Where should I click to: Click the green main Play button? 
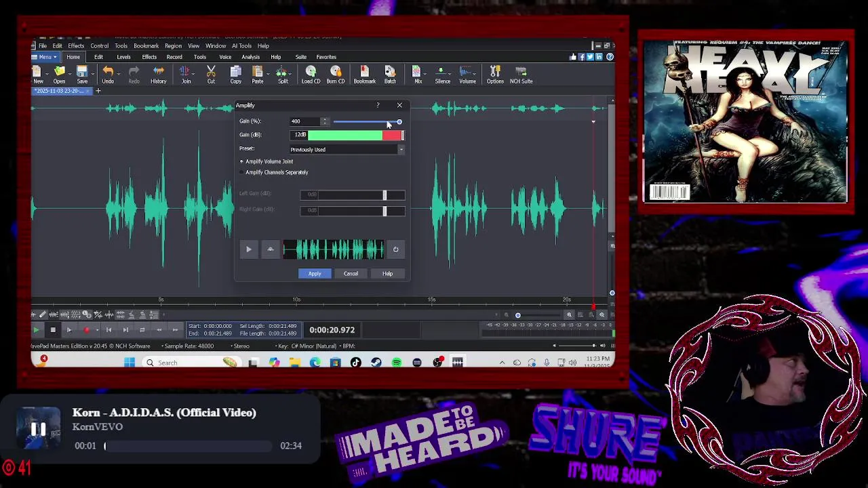36,330
